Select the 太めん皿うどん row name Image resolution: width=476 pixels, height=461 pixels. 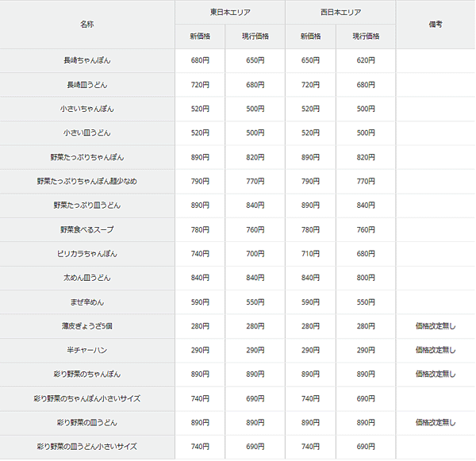tap(87, 278)
